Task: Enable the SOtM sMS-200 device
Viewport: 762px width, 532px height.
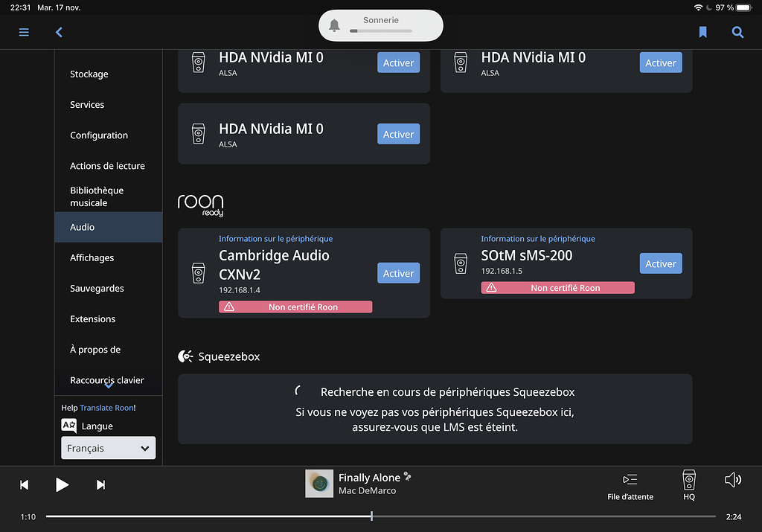Action: click(660, 263)
